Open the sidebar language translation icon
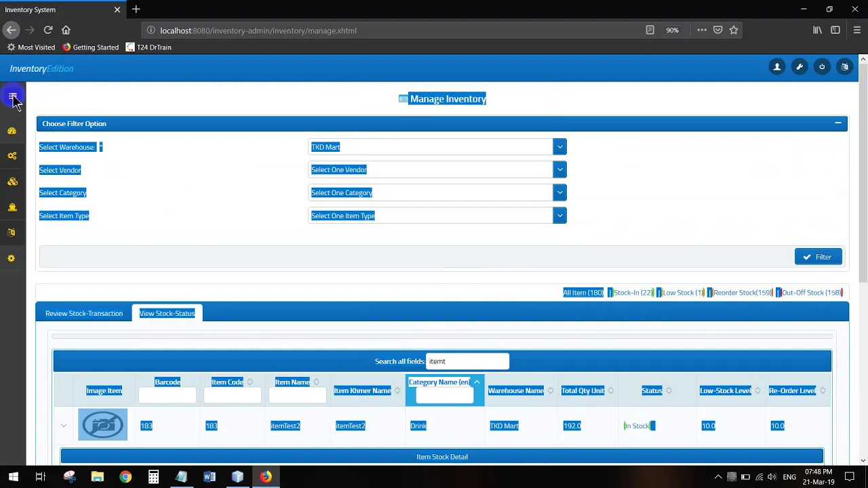Image resolution: width=868 pixels, height=488 pixels. 12,232
